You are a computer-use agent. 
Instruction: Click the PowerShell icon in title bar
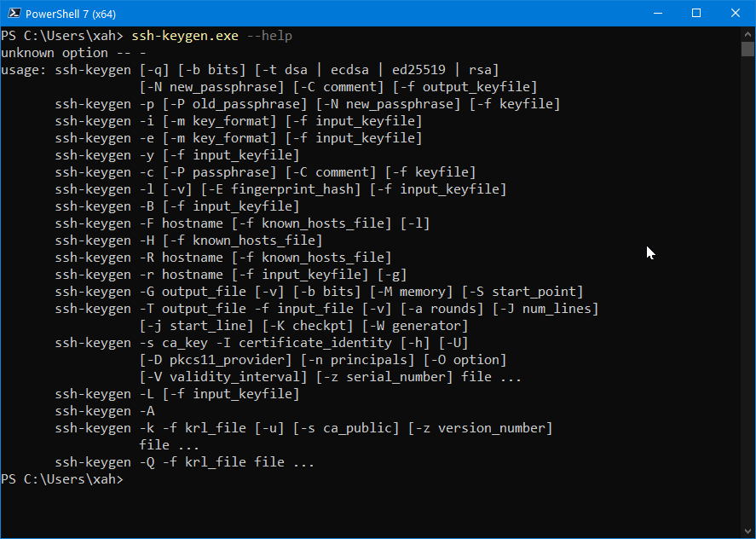(14, 14)
